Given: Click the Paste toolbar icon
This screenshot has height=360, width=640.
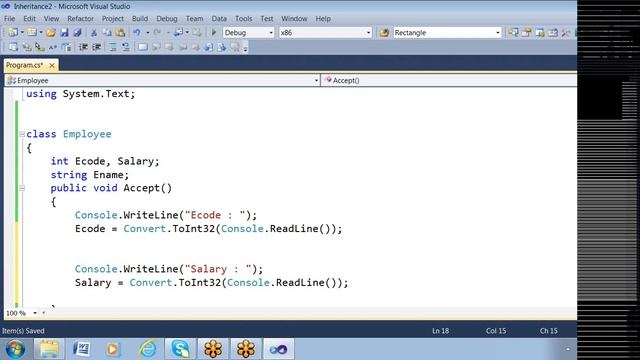Looking at the screenshot, I should pyautogui.click(x=120, y=33).
